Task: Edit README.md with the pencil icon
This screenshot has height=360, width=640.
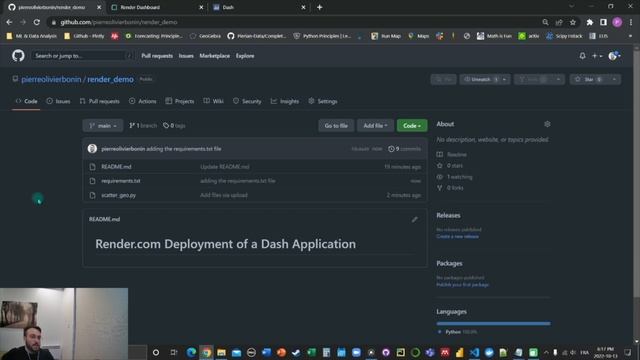Action: 414,220
